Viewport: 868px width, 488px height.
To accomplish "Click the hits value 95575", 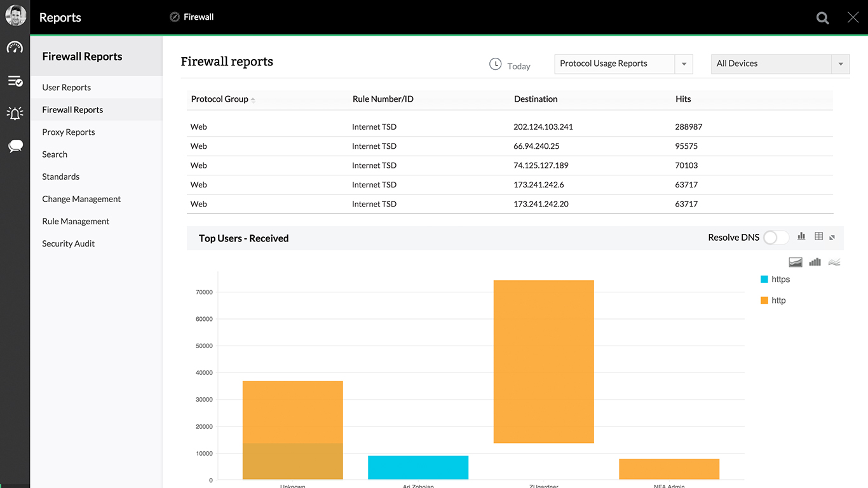I will tap(686, 146).
